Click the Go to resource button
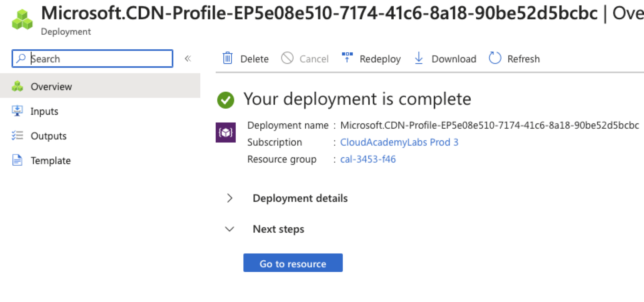Viewport: 644px width, 302px height. pyautogui.click(x=293, y=263)
